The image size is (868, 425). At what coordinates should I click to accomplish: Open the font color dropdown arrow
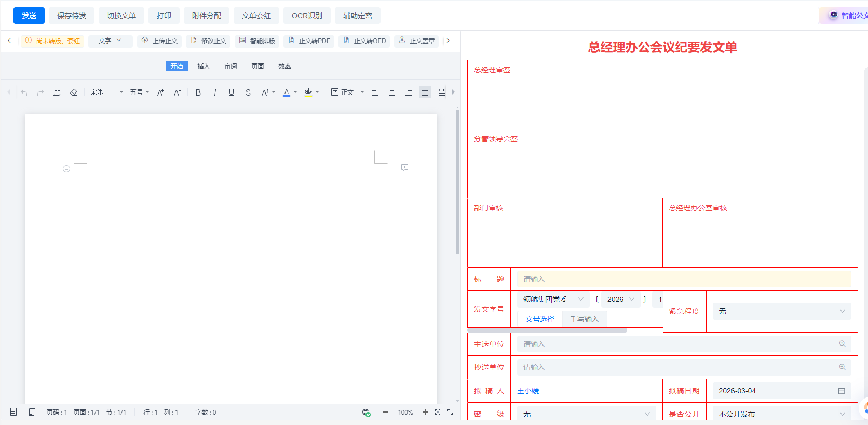[295, 92]
